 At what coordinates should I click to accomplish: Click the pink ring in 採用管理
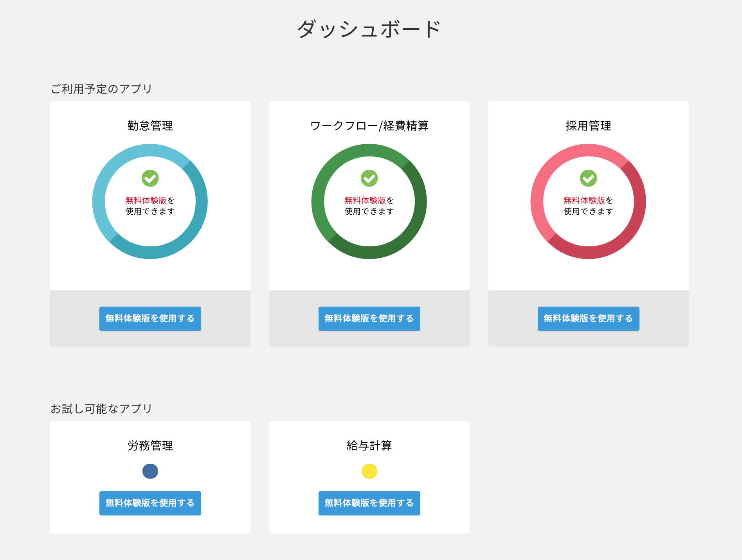[x=537, y=201]
